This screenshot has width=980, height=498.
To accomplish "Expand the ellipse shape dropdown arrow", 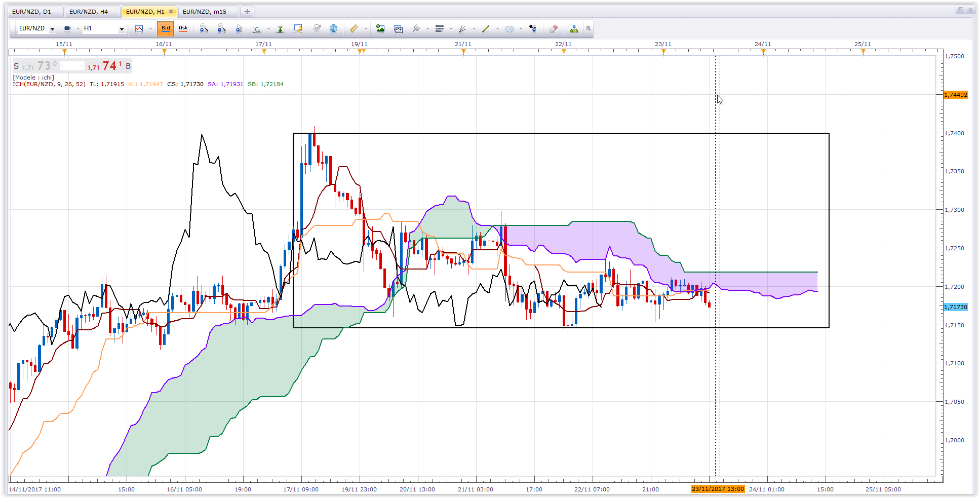I will 521,28.
